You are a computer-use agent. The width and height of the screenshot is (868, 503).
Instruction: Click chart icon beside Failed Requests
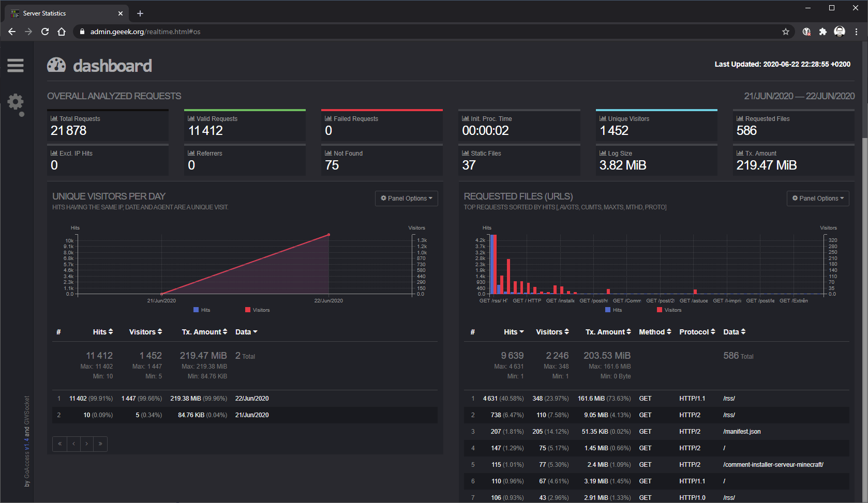point(328,118)
